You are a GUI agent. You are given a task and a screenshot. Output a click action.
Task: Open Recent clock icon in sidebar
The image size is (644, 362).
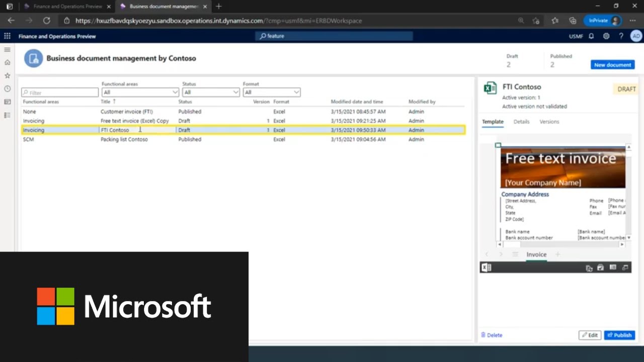point(7,88)
